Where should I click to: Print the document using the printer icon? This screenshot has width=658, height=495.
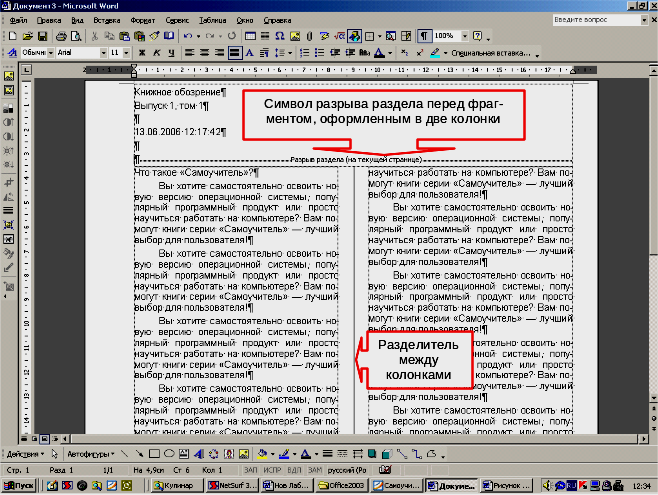(x=61, y=36)
